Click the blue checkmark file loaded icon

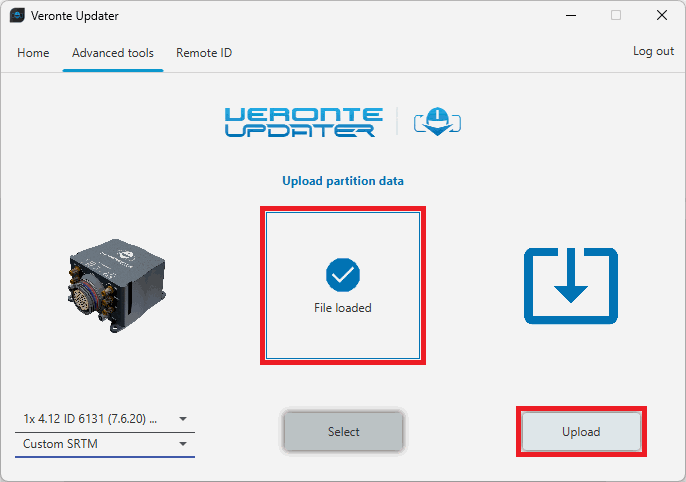[343, 273]
